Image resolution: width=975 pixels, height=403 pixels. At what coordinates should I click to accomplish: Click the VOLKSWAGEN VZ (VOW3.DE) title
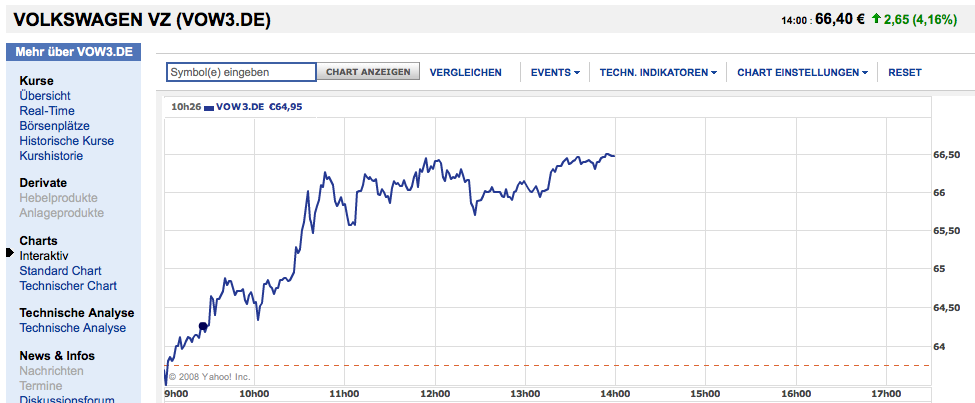pos(142,20)
